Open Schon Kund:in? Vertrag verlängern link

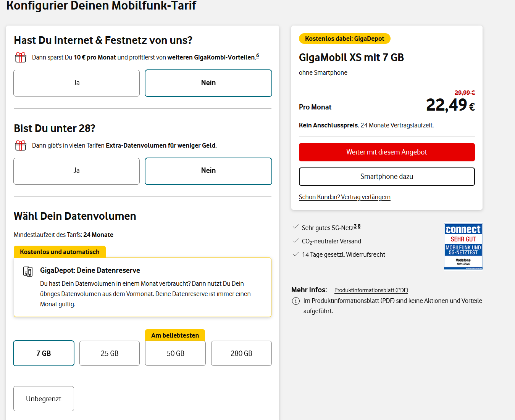click(345, 197)
